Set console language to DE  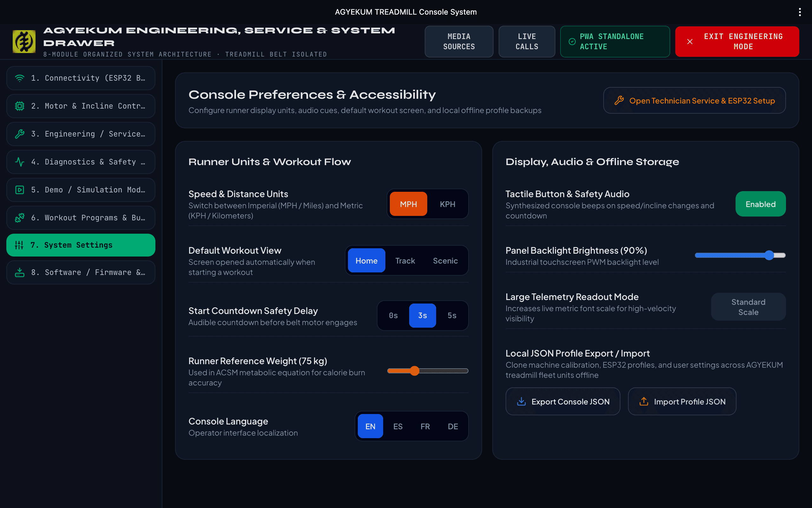point(453,426)
